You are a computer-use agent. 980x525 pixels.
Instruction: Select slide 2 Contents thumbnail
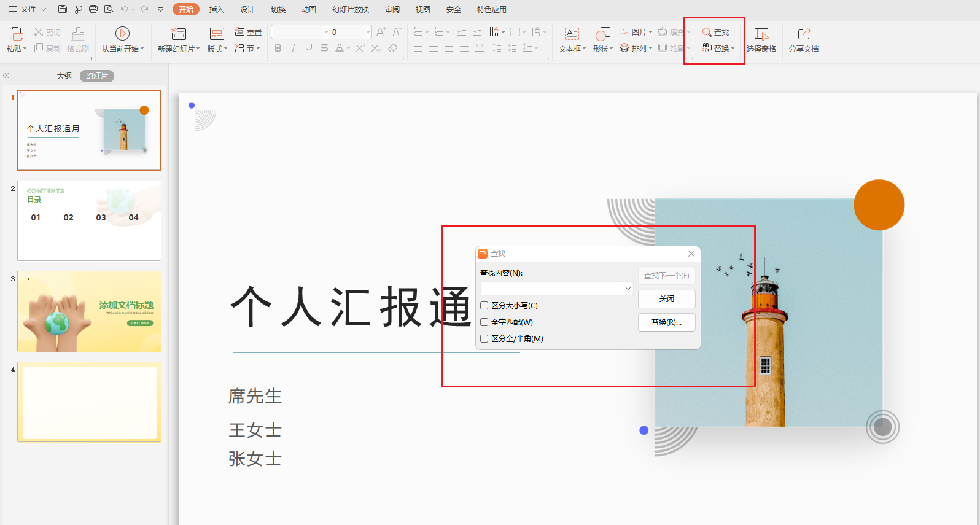pos(89,220)
